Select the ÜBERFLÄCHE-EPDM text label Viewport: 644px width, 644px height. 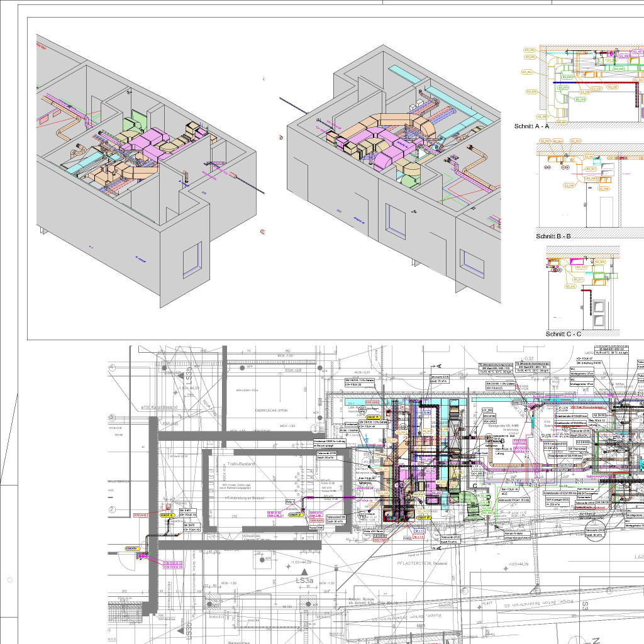pyautogui.click(x=271, y=410)
